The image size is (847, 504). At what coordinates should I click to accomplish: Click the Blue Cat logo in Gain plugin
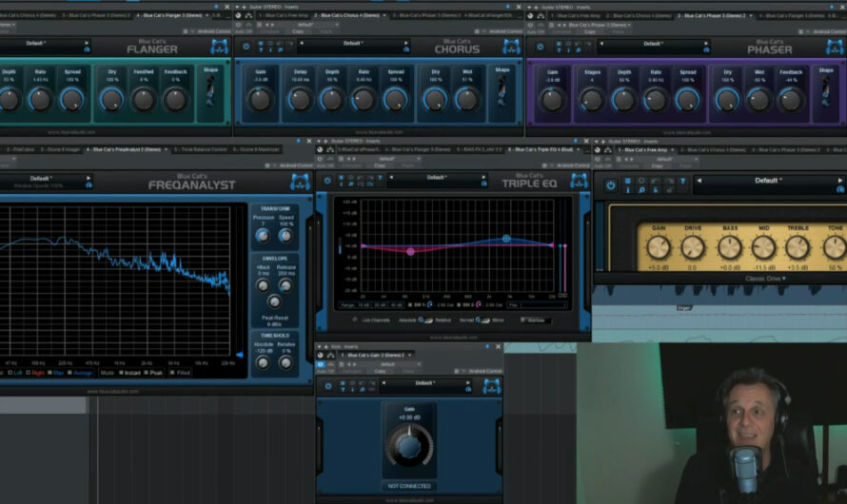492,386
